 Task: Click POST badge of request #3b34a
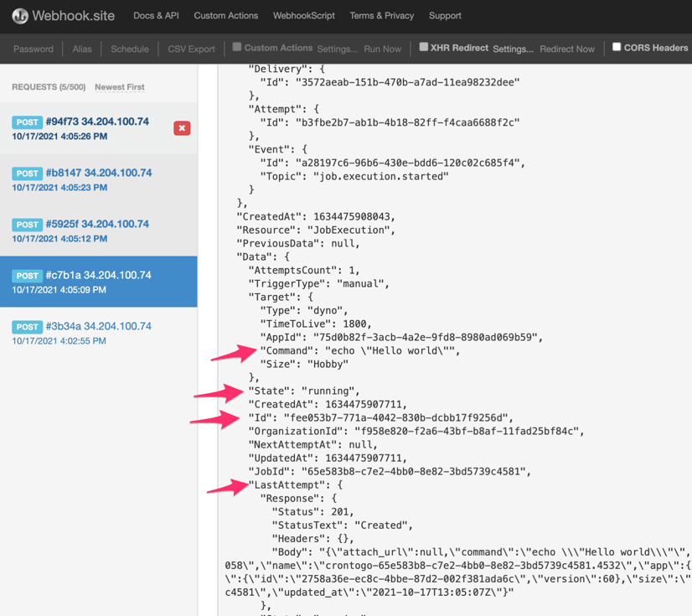[27, 327]
